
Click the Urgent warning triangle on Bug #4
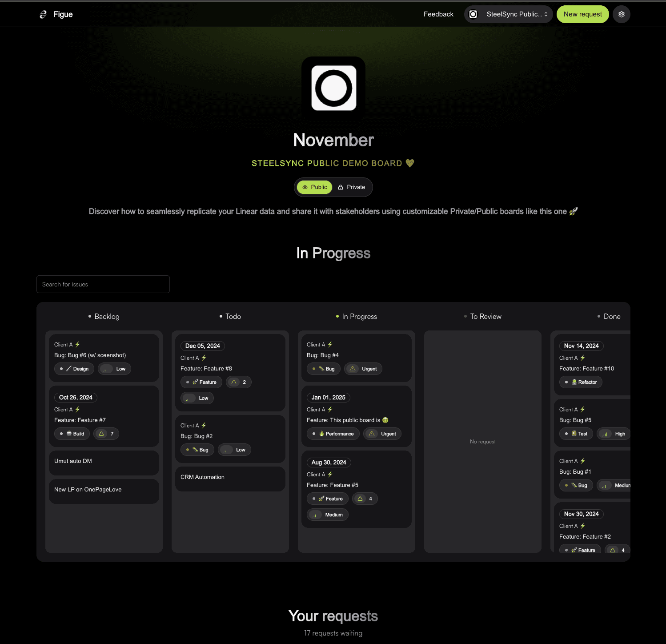353,369
